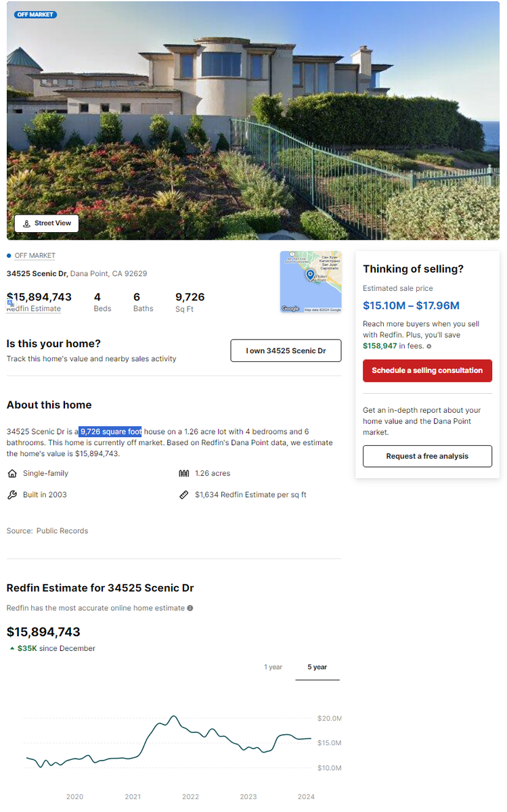507x812 pixels.
Task: Click the green up-arrow beside $35K since December
Action: click(12, 648)
